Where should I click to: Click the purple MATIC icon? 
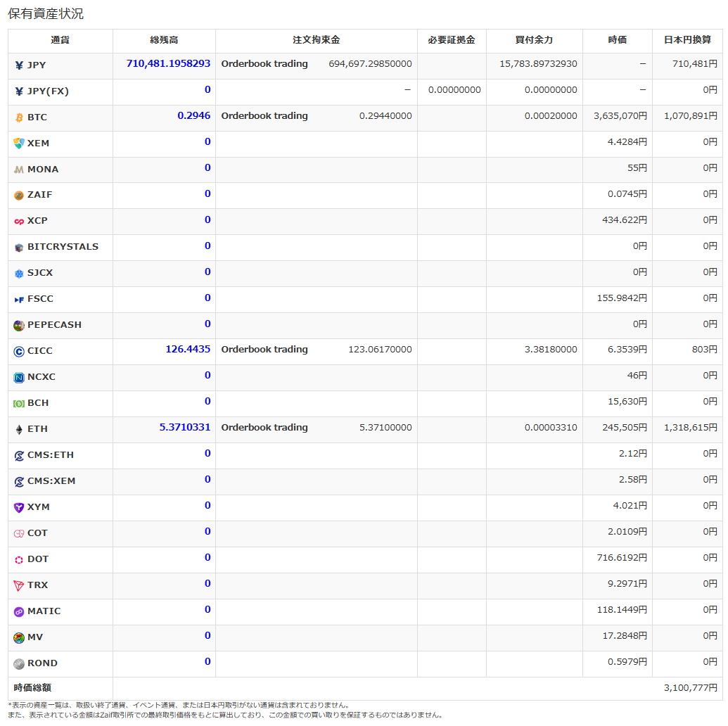click(x=19, y=612)
